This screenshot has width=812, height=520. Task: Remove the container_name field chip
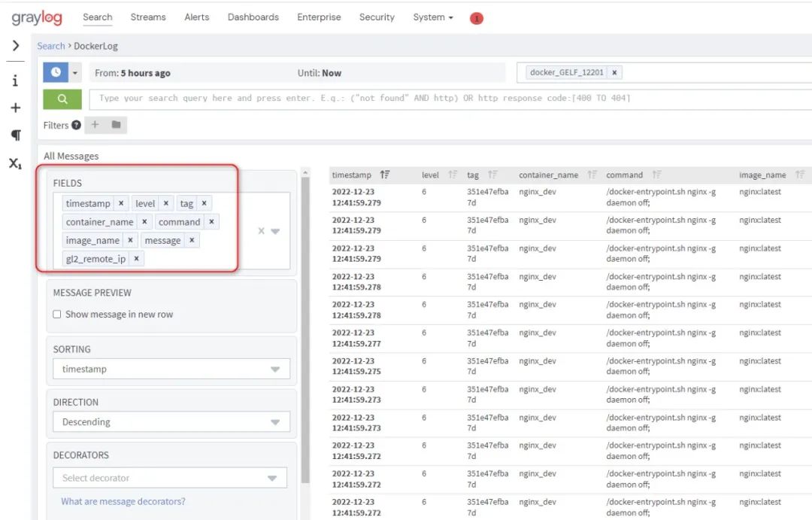pyautogui.click(x=144, y=222)
